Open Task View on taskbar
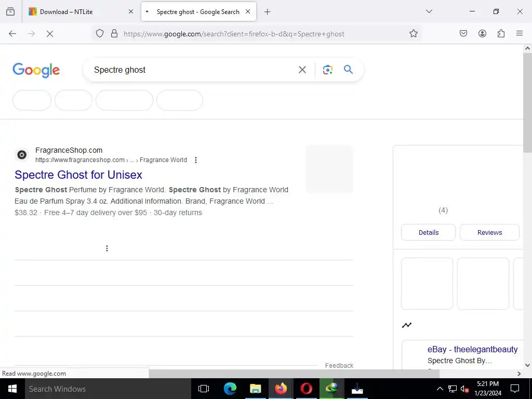The image size is (532, 399). [204, 389]
